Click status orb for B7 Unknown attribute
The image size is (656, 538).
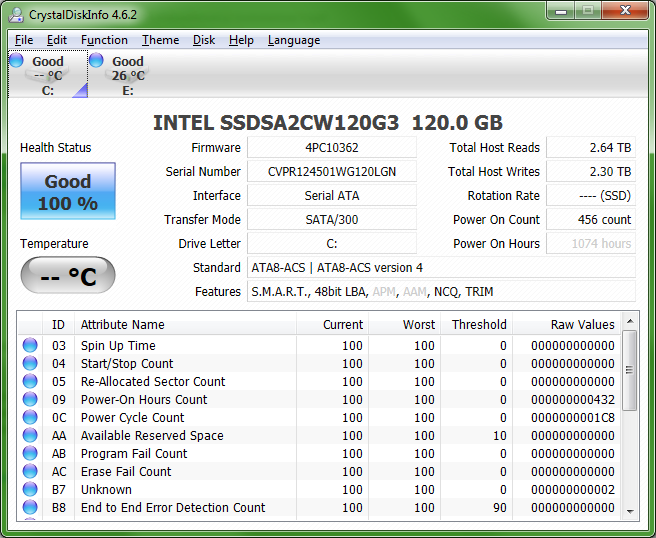(30, 489)
